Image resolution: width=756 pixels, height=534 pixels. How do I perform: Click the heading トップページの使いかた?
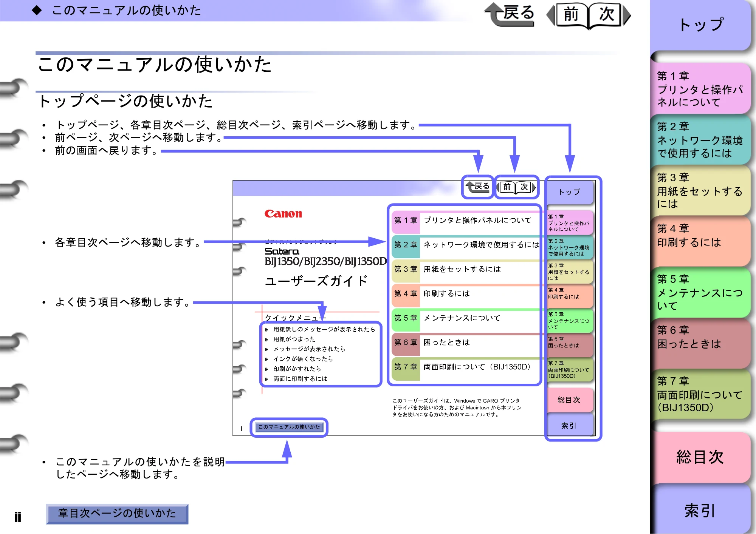(125, 101)
